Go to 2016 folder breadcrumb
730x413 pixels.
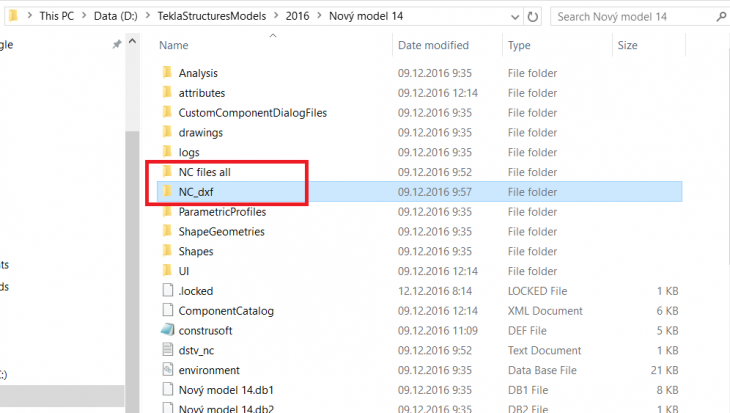(x=297, y=16)
